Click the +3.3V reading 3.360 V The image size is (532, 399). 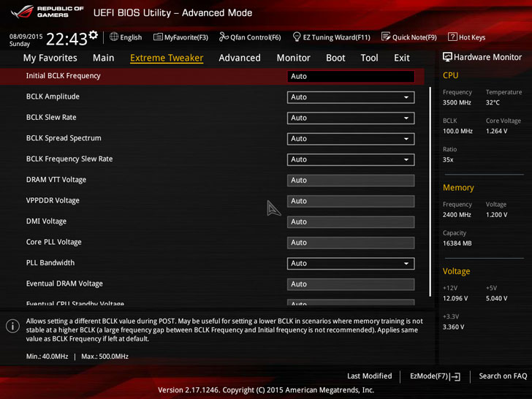click(x=453, y=327)
